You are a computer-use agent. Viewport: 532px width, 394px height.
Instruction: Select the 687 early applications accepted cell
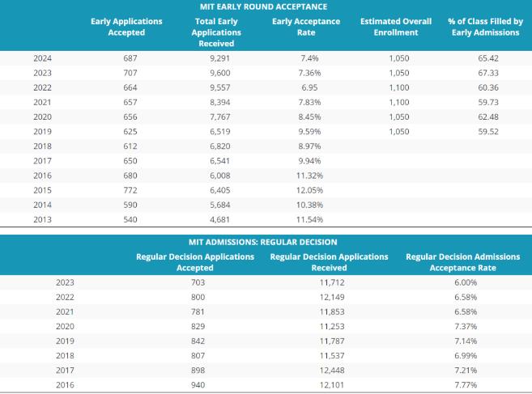click(x=130, y=58)
